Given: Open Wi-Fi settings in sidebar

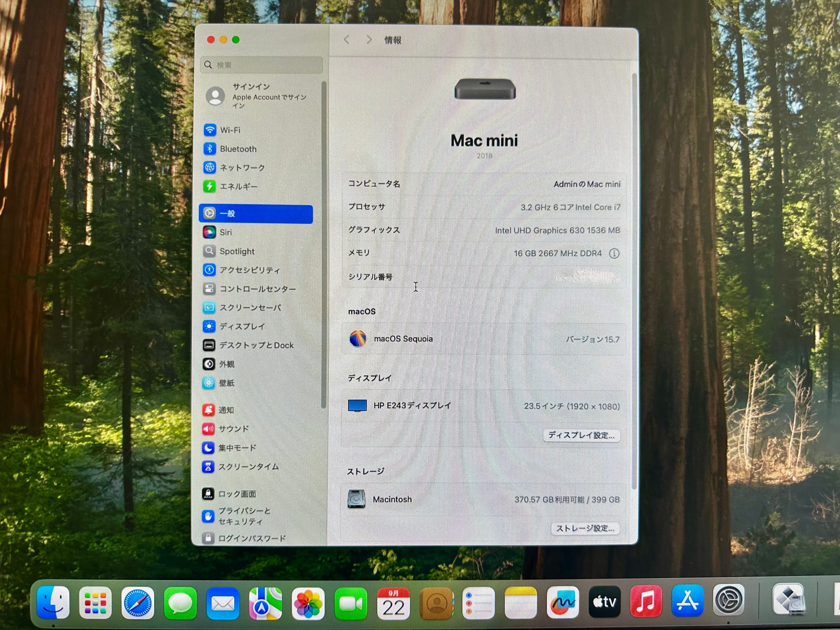Looking at the screenshot, I should [230, 130].
